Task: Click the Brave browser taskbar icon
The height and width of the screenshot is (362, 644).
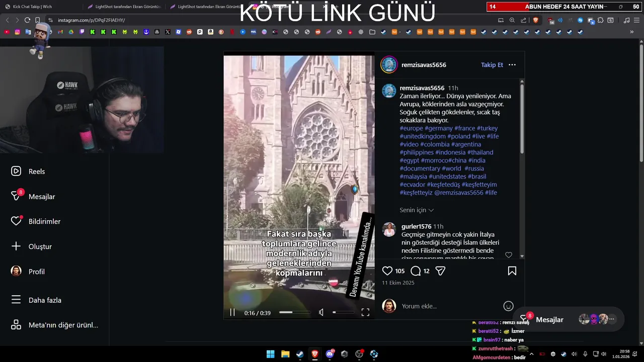Action: [315, 354]
